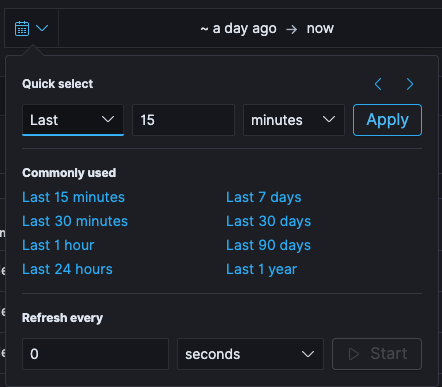Focus the quick select value field showing 15
This screenshot has width=442, height=387.
pos(184,120)
